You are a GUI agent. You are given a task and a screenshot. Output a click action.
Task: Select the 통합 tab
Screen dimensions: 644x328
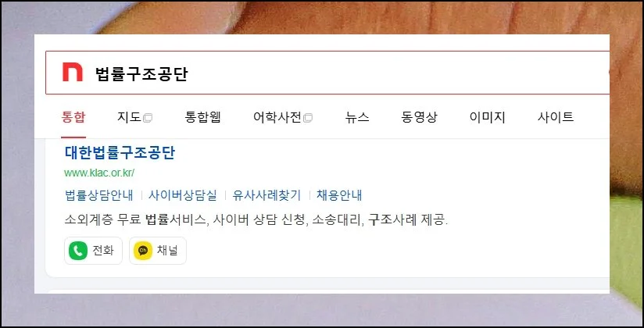[73, 117]
